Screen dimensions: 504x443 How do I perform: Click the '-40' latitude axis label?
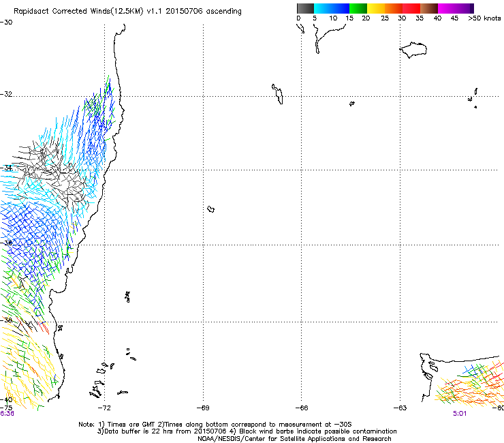click(6, 399)
